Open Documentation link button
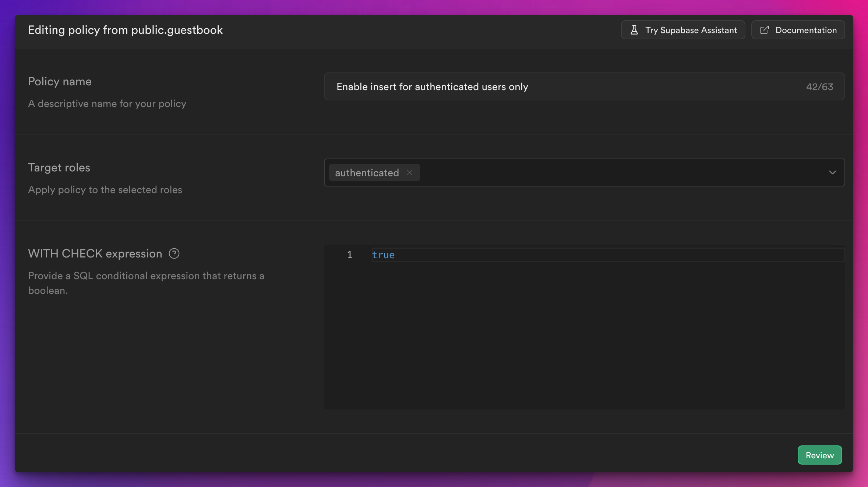This screenshot has height=487, width=868. pos(798,30)
